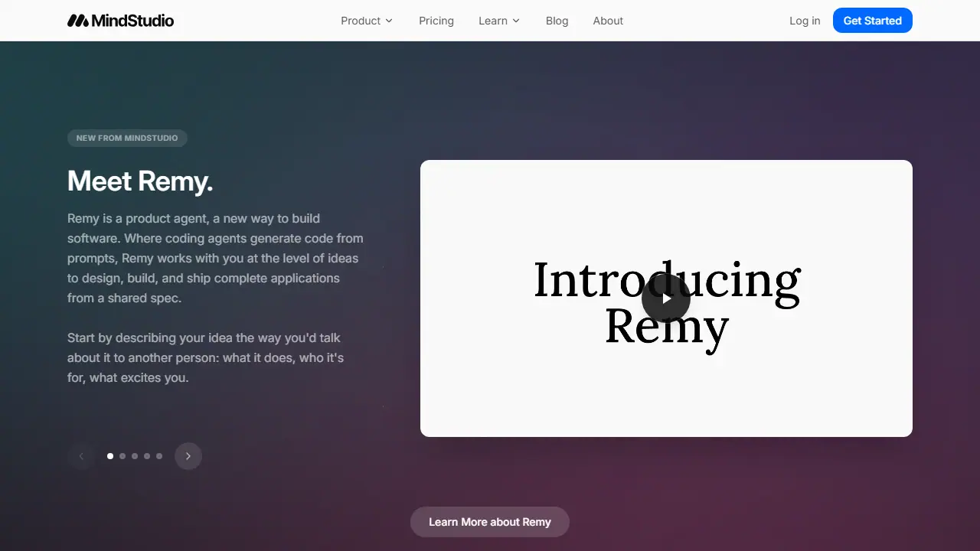Select the fourth carousel dot

(x=147, y=456)
